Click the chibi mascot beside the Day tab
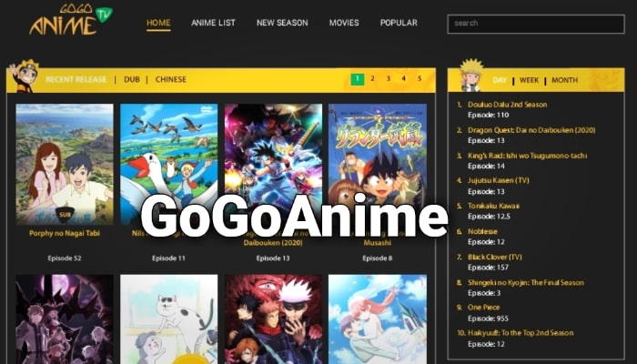 [471, 76]
